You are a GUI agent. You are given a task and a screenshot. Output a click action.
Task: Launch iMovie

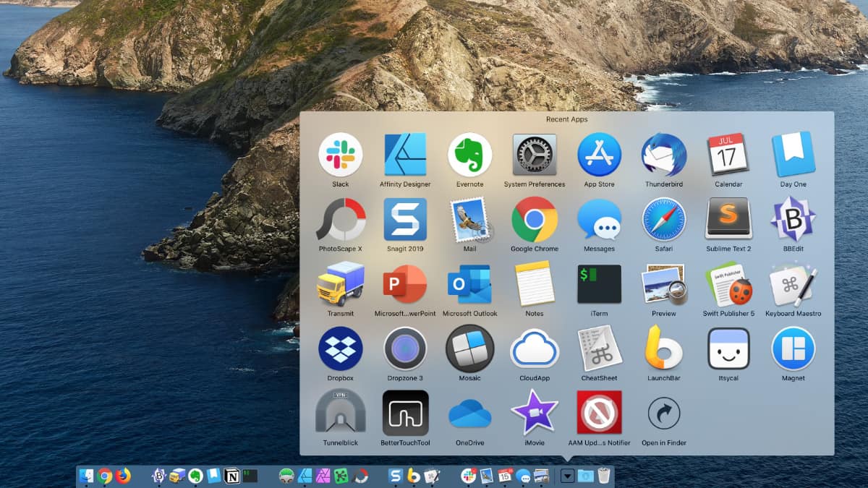point(535,413)
